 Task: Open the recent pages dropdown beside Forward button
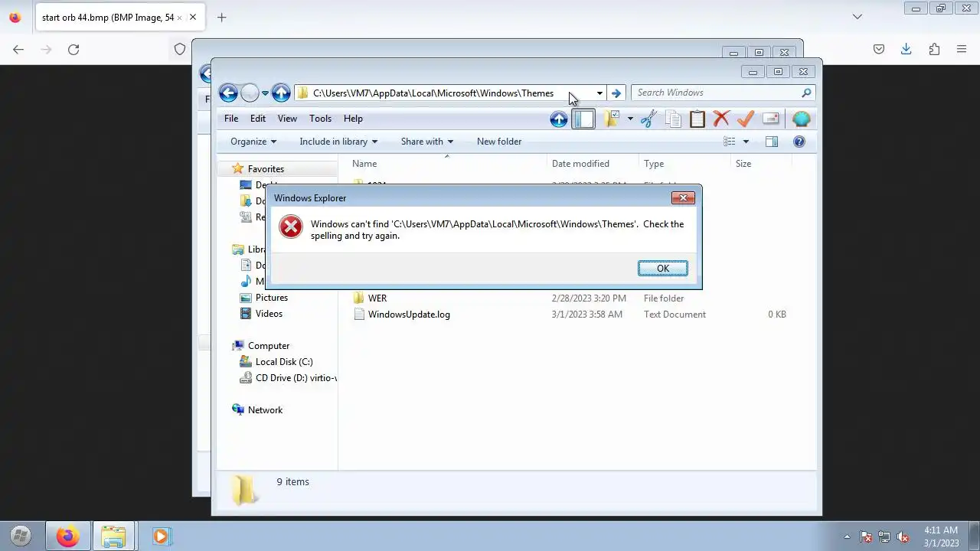265,93
